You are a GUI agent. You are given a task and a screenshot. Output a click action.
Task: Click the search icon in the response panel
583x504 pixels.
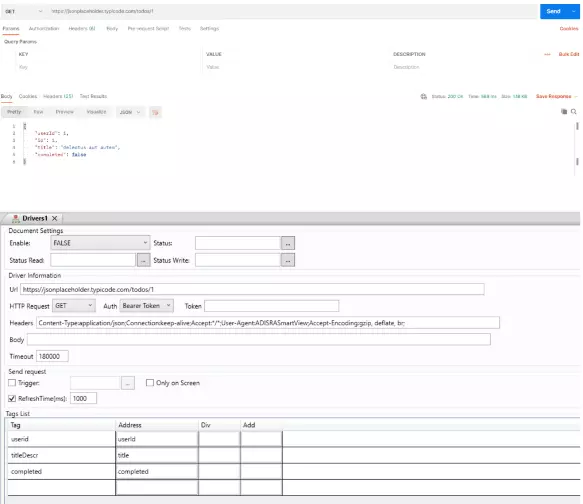574,112
